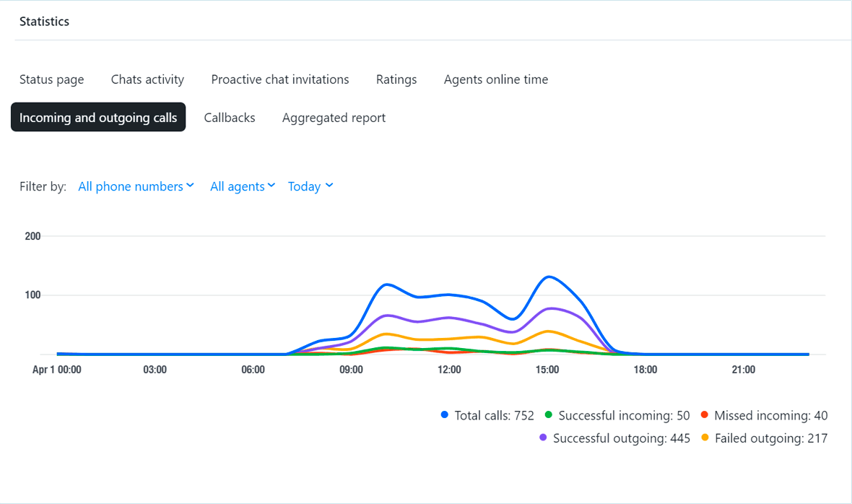Screen dimensions: 852x504
Task: View the Ratings tab
Action: (396, 79)
